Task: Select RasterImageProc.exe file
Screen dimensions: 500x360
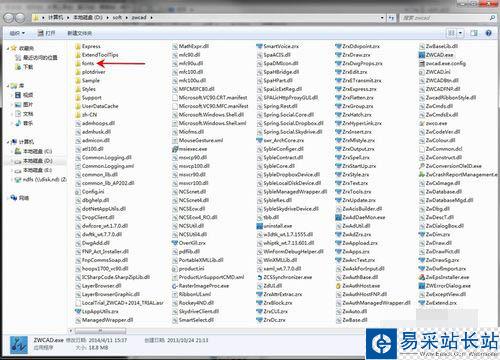Action: pos(201,286)
